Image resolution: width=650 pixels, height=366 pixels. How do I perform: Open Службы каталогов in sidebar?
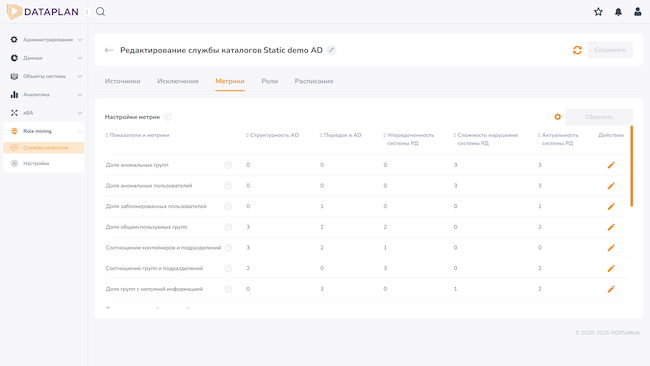click(44, 148)
